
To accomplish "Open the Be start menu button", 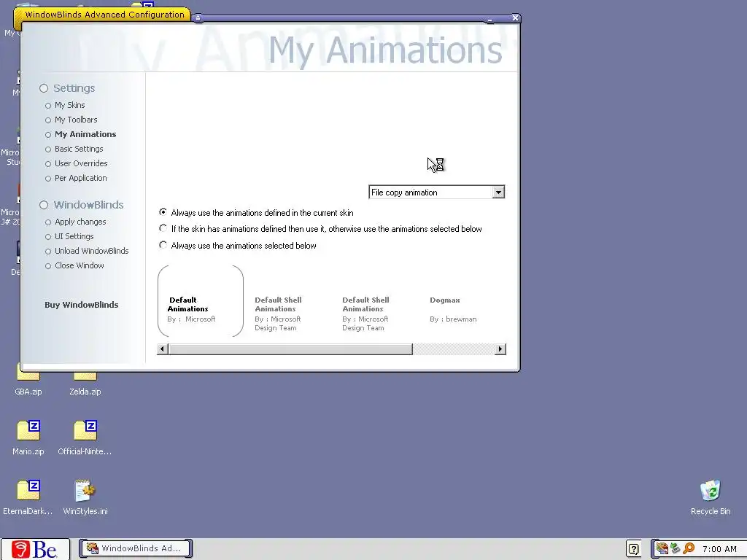I will 35,549.
